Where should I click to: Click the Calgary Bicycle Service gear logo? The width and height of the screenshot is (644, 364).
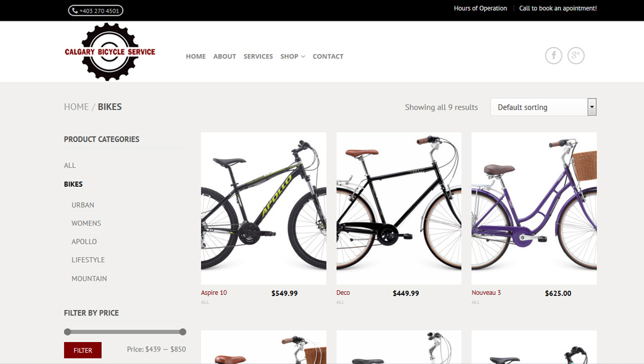pos(109,52)
